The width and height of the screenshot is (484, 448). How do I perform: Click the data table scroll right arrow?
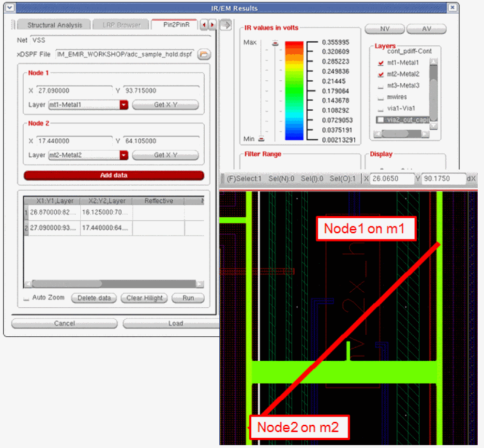click(x=200, y=284)
